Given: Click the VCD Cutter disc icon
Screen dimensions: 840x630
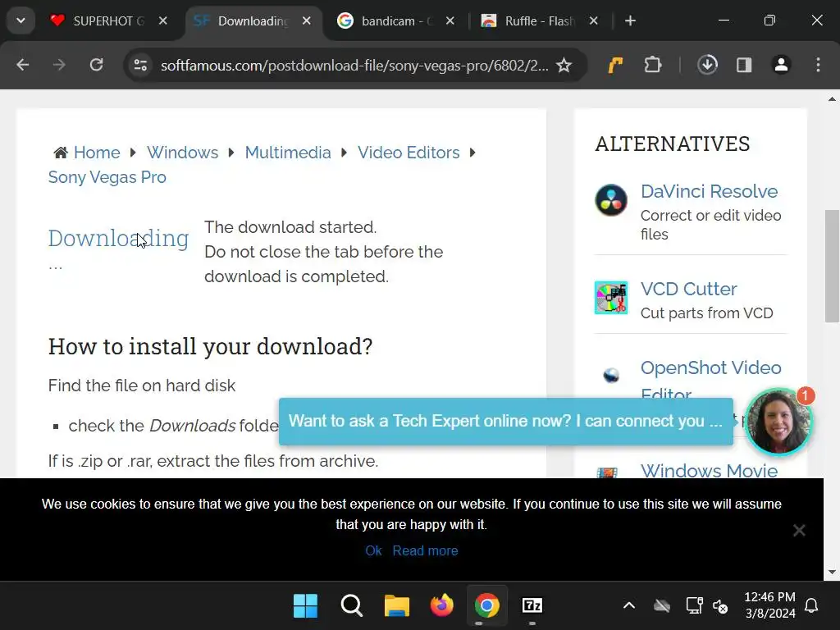Looking at the screenshot, I should pyautogui.click(x=611, y=298).
